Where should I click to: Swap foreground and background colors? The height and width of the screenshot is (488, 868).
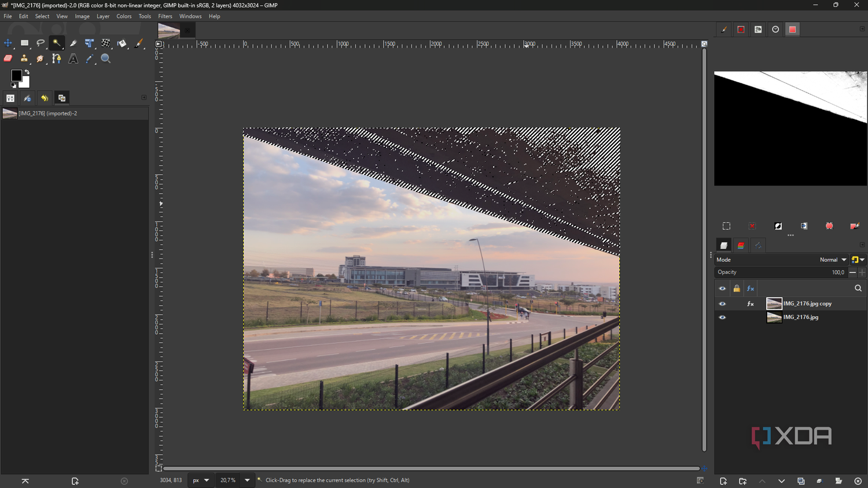27,72
